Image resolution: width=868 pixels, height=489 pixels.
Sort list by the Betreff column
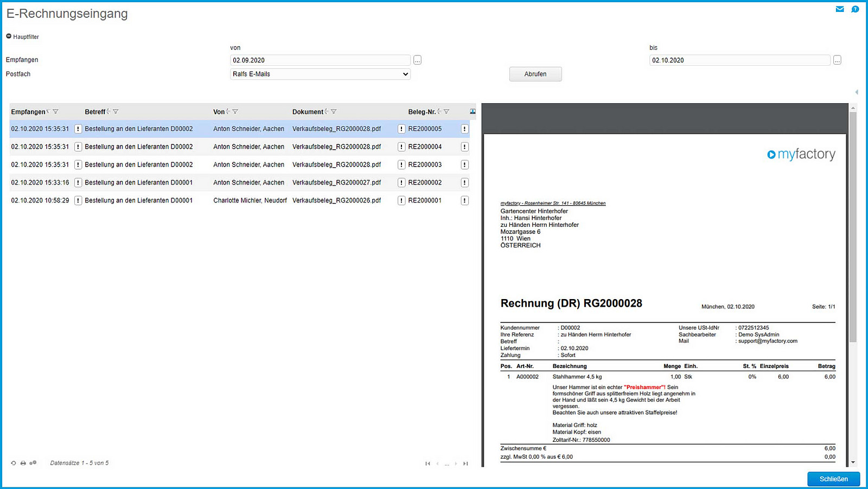tap(108, 112)
